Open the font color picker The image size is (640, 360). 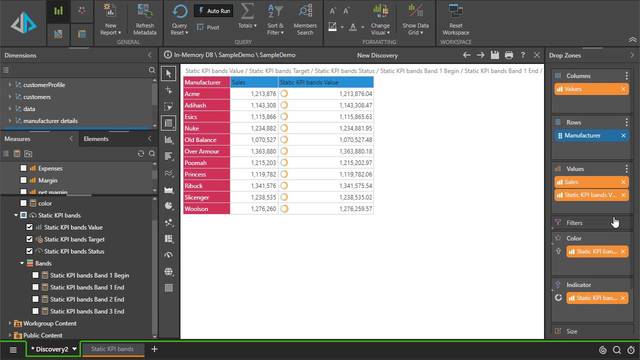point(353,27)
